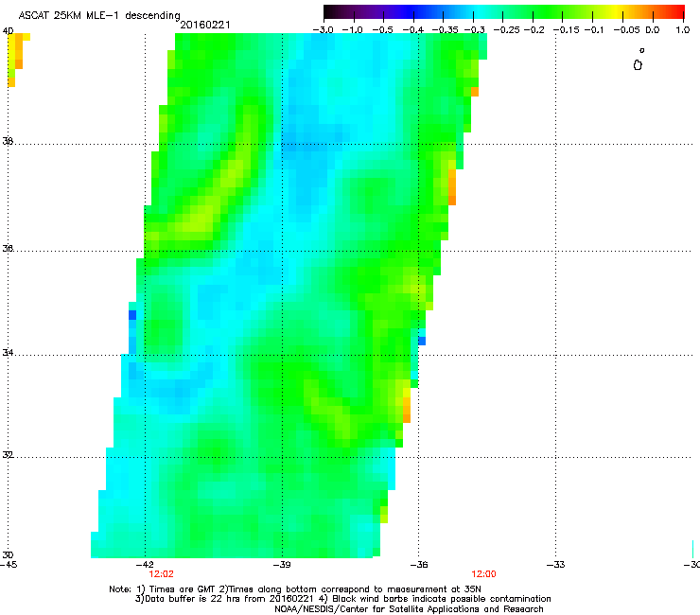
Task: Click the -0.15 color scale label
Action: (566, 30)
